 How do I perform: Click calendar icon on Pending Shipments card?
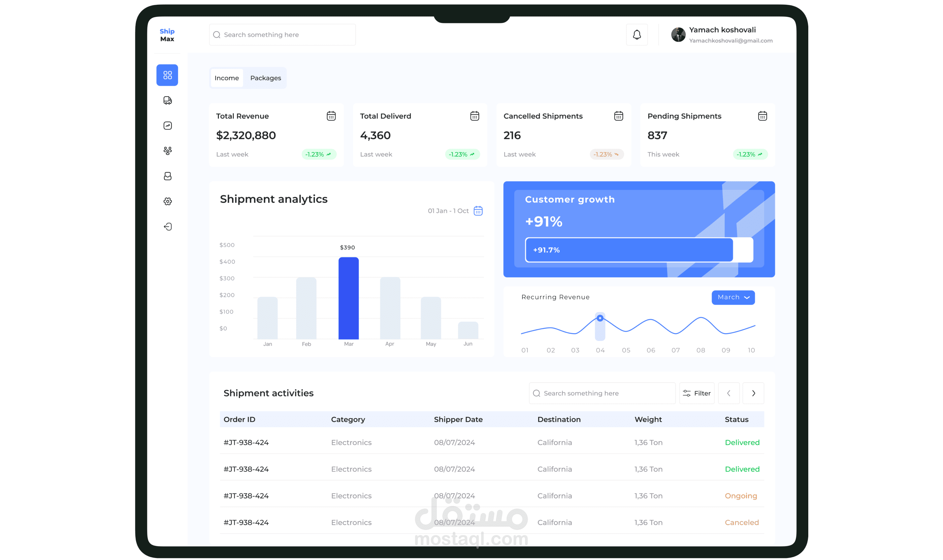pyautogui.click(x=762, y=116)
